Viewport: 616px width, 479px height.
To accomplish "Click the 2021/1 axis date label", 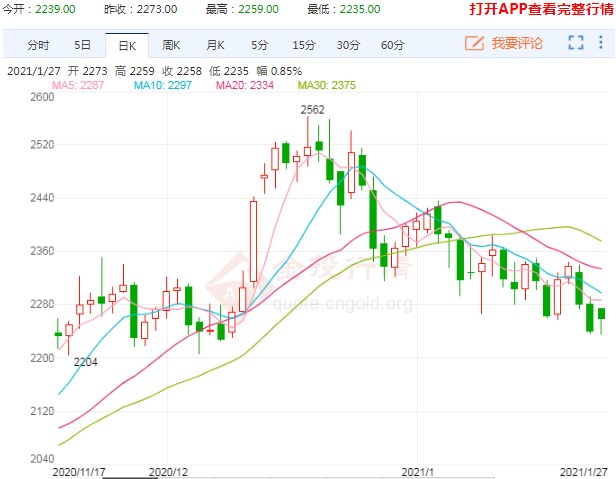I will 418,472.
